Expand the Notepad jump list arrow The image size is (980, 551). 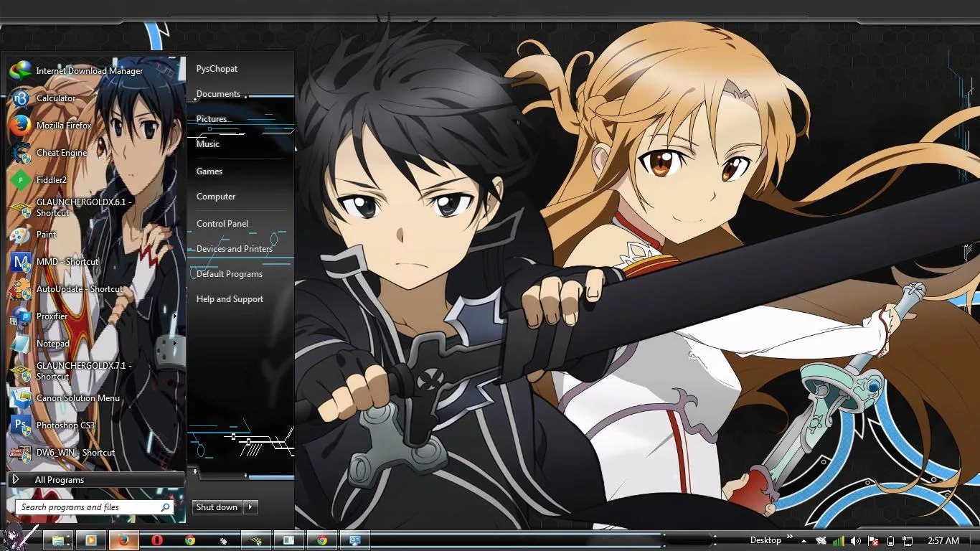[x=174, y=343]
